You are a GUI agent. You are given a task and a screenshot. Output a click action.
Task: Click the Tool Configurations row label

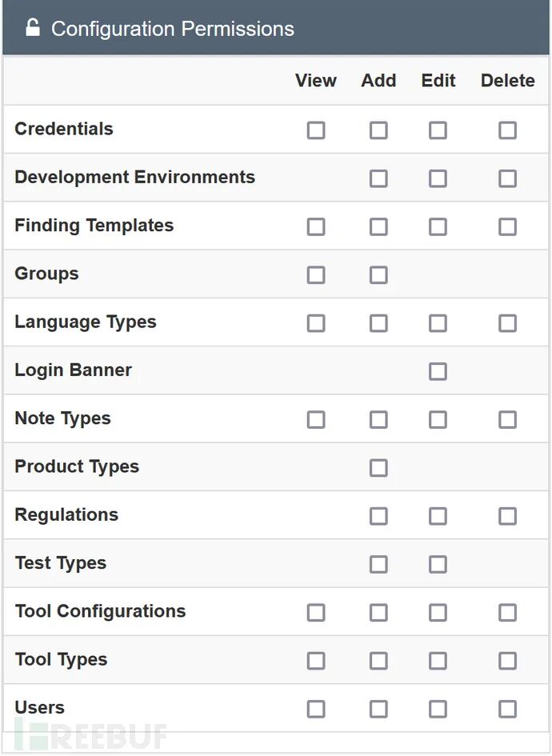click(x=100, y=611)
